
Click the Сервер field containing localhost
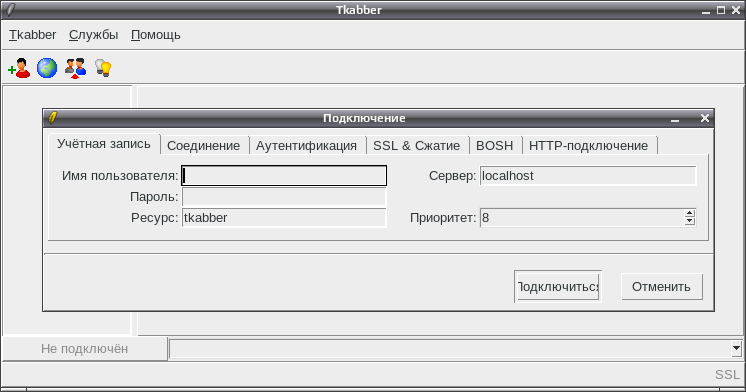[588, 176]
